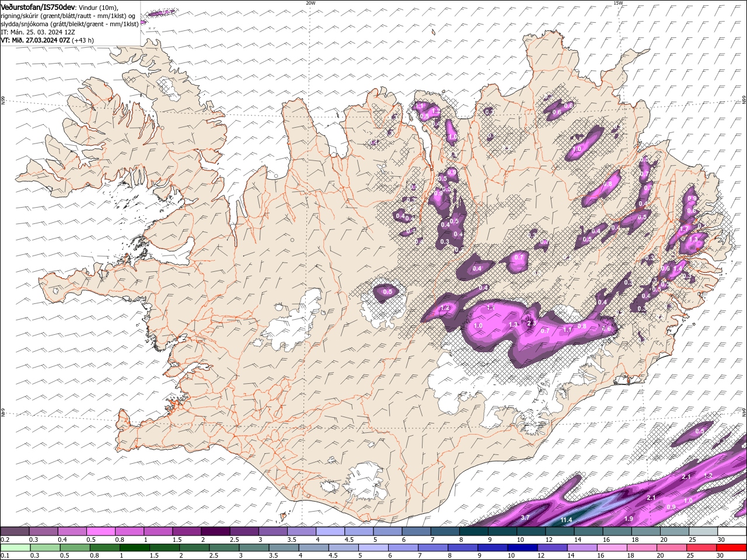Click the 'slydda/snjókoma' legend description line

pyautogui.click(x=69, y=24)
